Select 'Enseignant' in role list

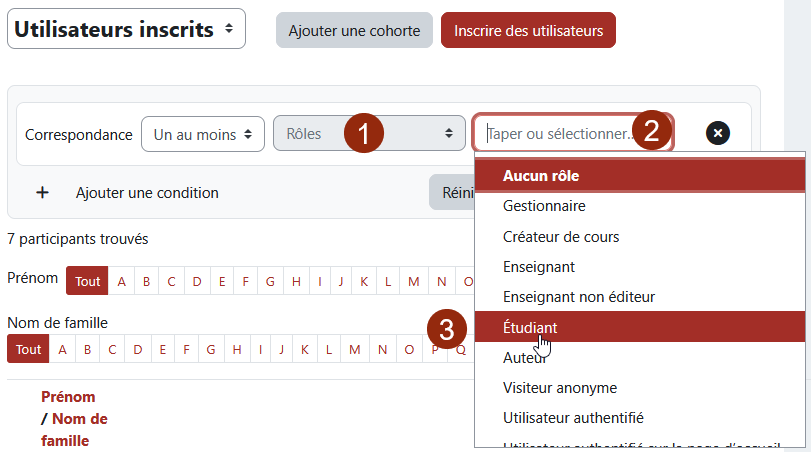(539, 267)
